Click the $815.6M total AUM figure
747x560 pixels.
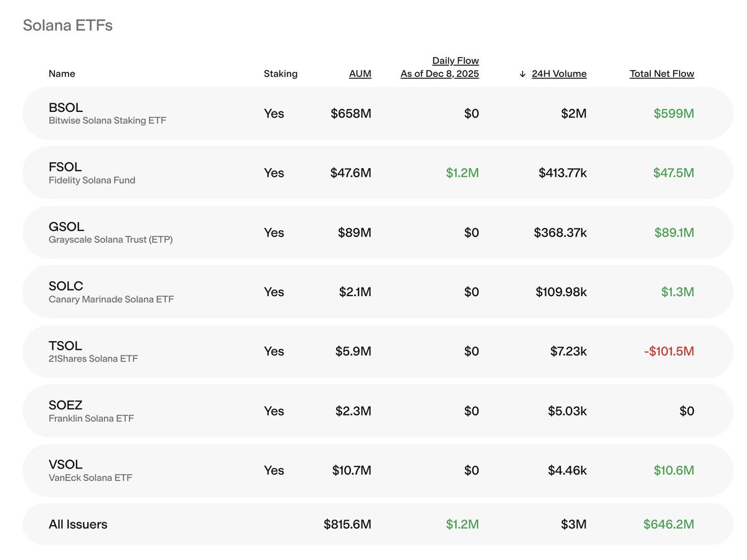(x=347, y=525)
